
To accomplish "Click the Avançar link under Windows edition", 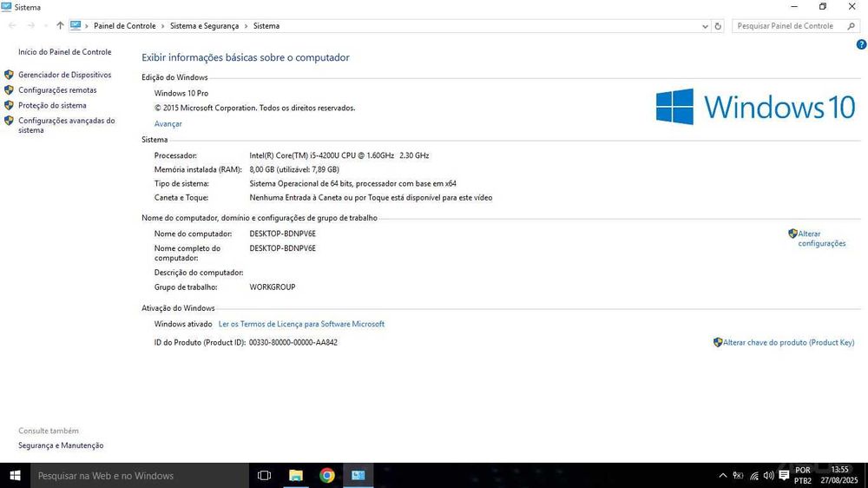I will click(168, 124).
